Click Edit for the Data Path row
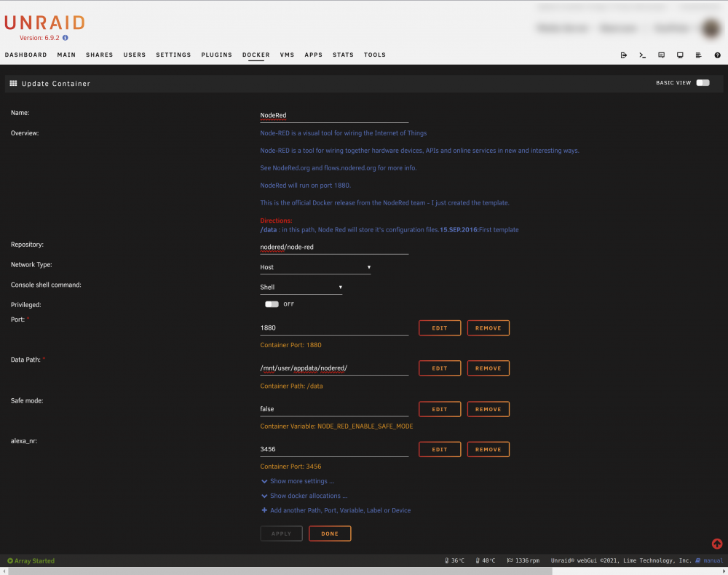This screenshot has height=575, width=728. pyautogui.click(x=440, y=368)
